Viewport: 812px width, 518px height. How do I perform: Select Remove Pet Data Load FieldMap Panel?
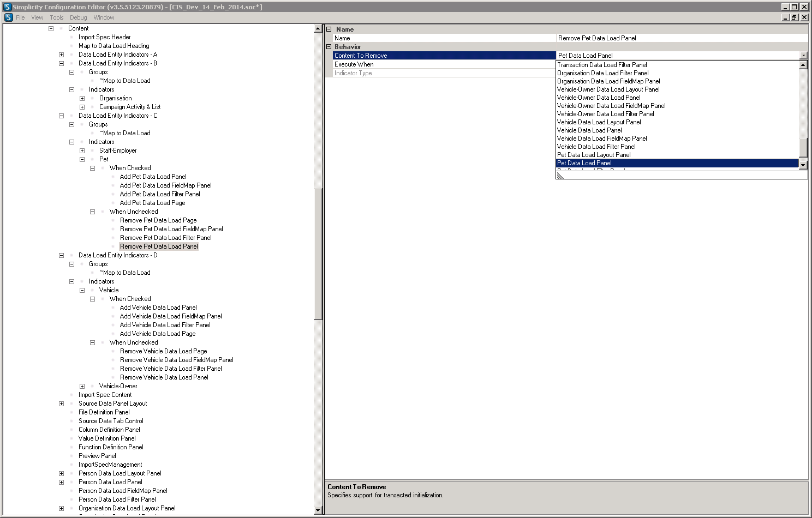[171, 229]
